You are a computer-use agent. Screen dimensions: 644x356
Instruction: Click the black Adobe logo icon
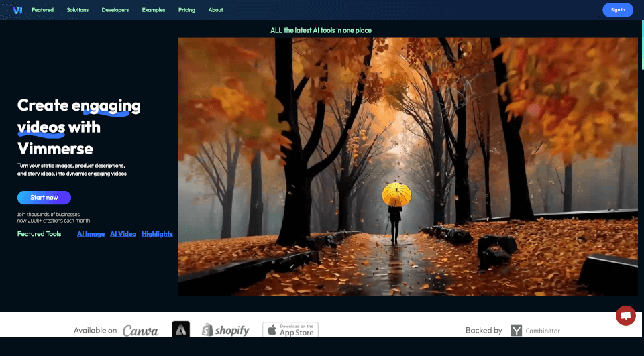pos(180,329)
